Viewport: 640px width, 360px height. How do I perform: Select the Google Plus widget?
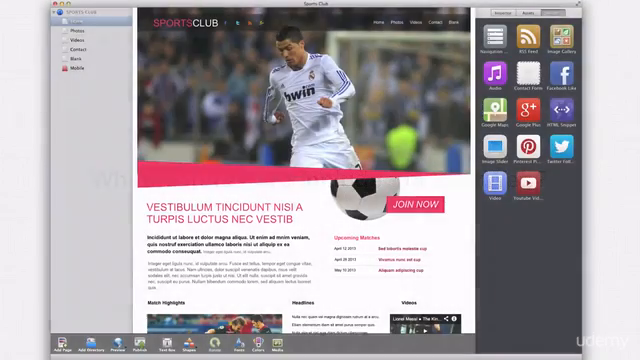pos(528,110)
